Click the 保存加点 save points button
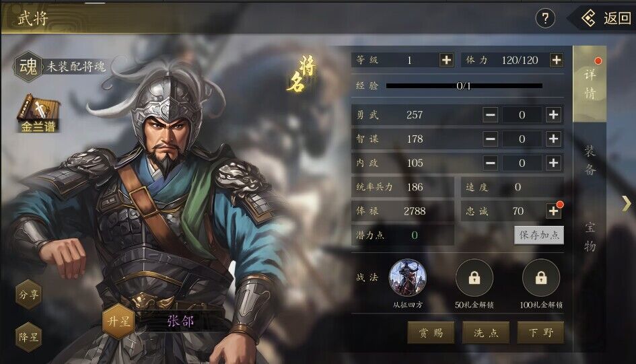636x364 pixels. coord(538,235)
